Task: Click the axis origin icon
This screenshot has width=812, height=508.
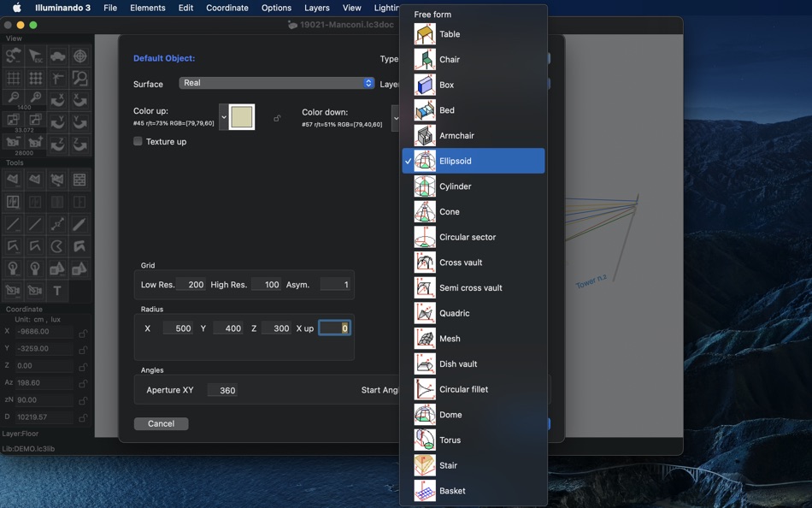Action: (x=57, y=79)
